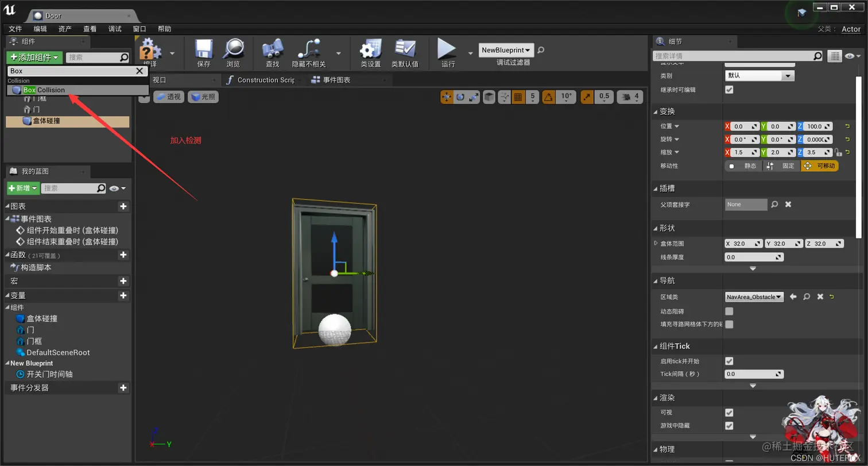Select the translate gizmo mode icon
This screenshot has height=466, width=868.
tap(447, 97)
